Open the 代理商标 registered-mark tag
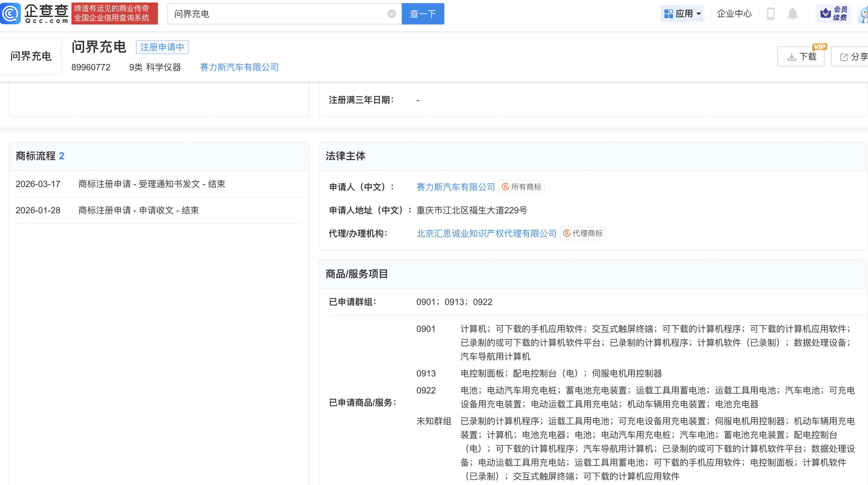 tap(583, 233)
